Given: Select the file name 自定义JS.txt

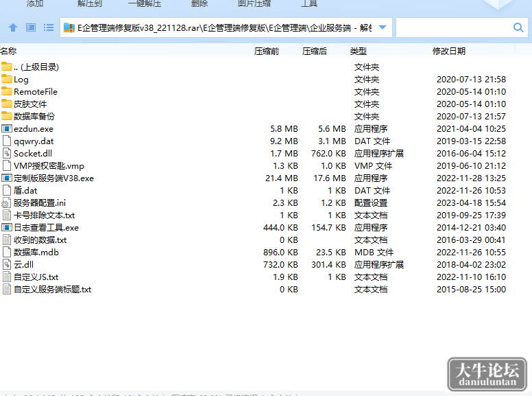Looking at the screenshot, I should 36,277.
